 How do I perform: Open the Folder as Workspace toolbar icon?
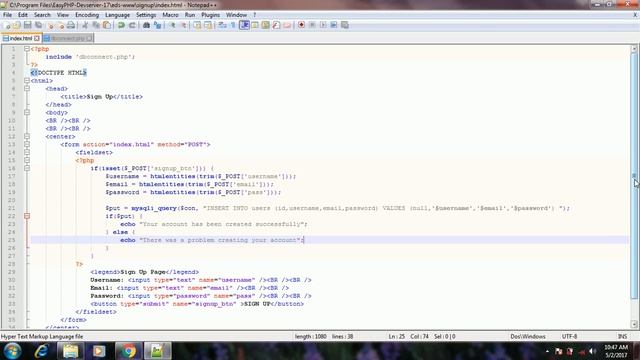(287, 25)
